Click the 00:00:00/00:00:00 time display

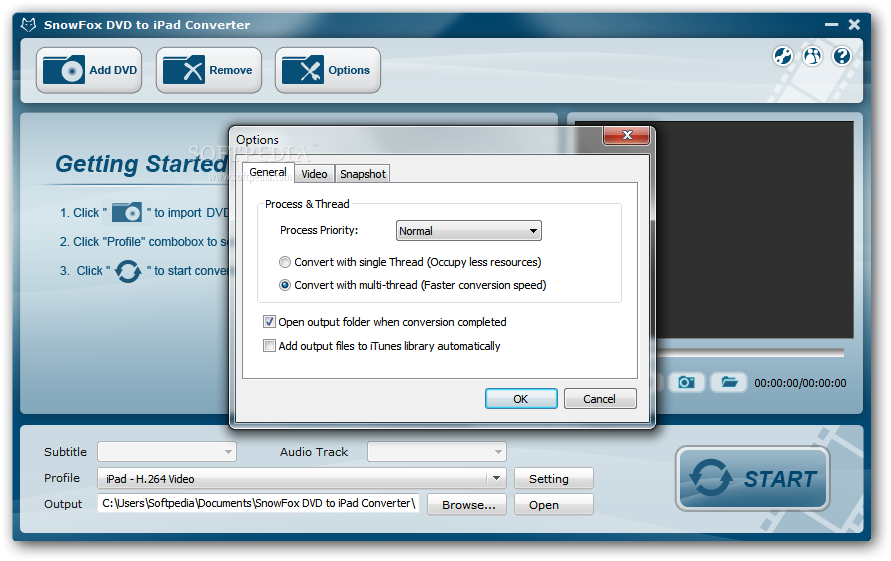coord(800,383)
